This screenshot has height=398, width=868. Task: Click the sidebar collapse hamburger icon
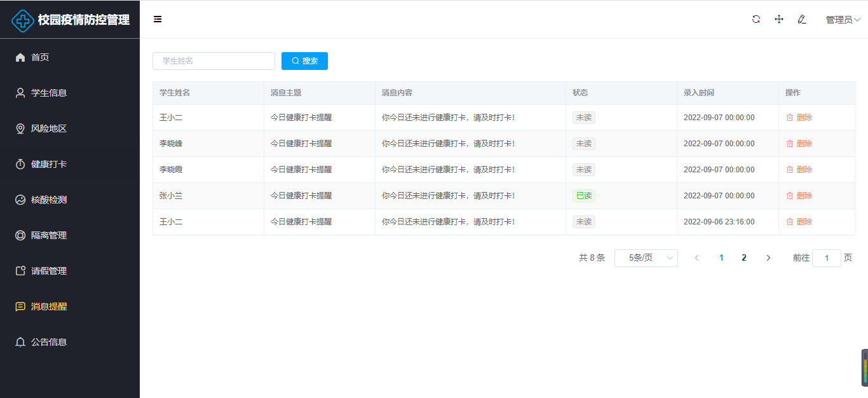(x=158, y=19)
